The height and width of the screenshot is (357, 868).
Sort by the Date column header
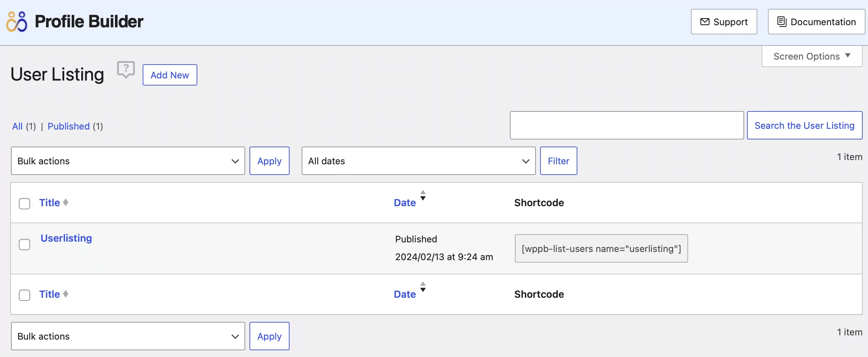[405, 203]
